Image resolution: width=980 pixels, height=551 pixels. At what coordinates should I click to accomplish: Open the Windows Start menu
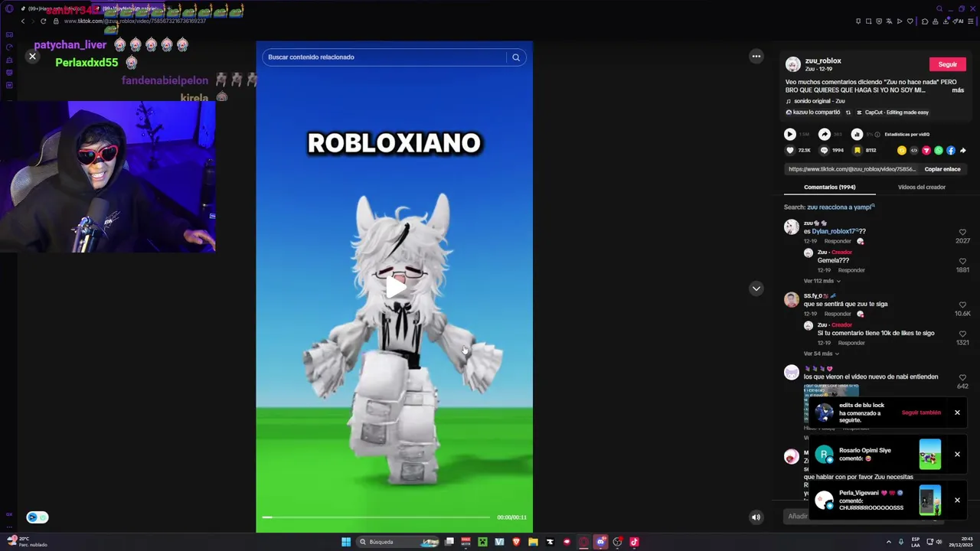(346, 542)
